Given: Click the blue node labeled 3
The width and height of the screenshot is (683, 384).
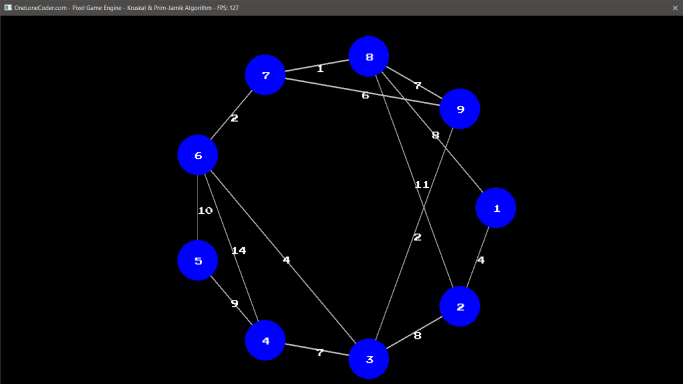Looking at the screenshot, I should (369, 359).
